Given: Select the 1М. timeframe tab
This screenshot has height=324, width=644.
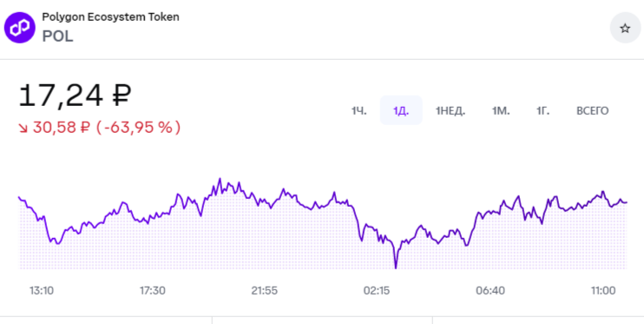Looking at the screenshot, I should (x=501, y=110).
